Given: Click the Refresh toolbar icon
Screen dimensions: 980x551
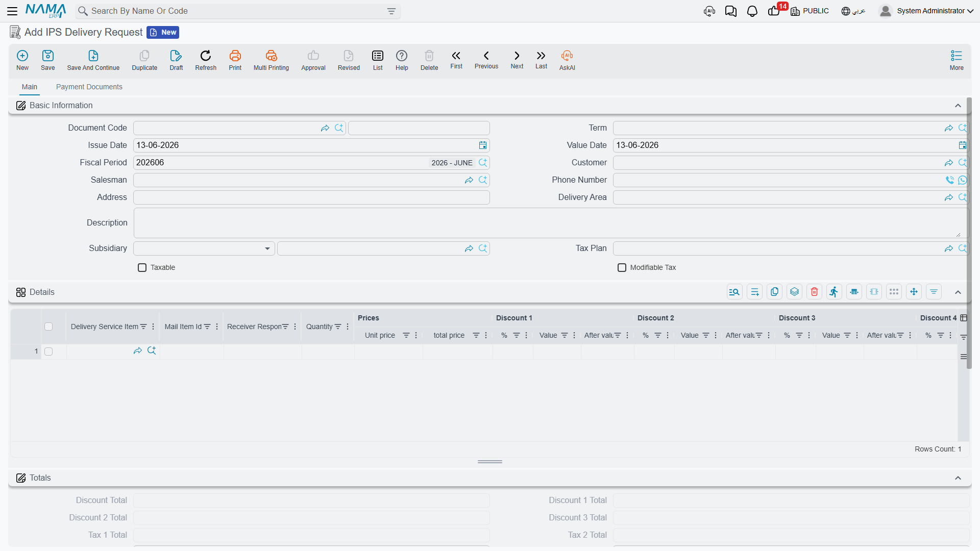Looking at the screenshot, I should [206, 60].
